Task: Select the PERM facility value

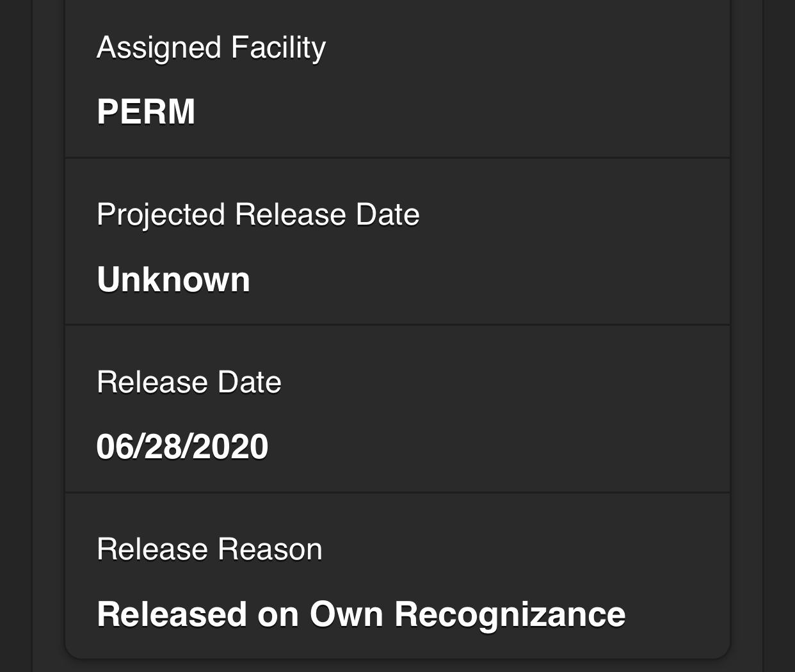Action: (146, 111)
